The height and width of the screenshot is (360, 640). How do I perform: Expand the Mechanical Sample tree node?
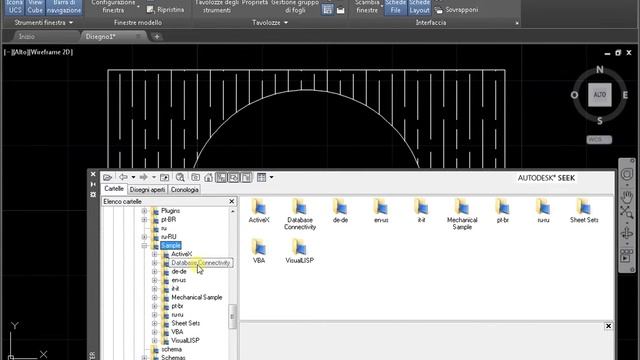(154, 298)
